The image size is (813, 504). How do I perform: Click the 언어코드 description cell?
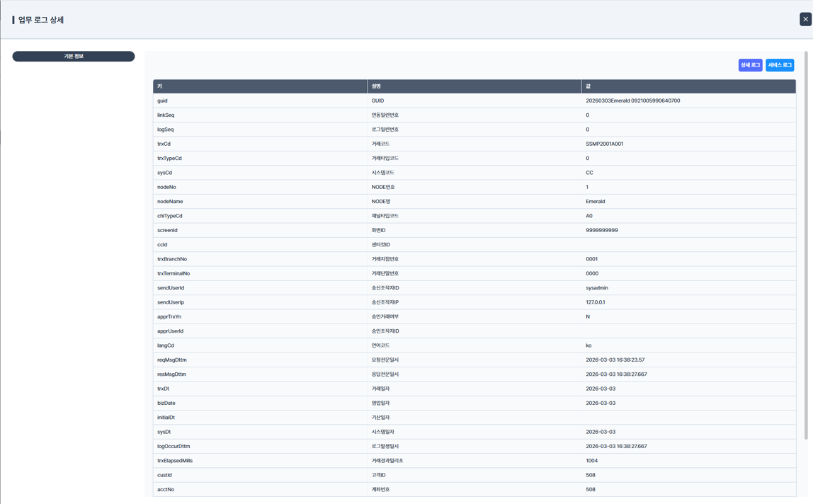click(474, 345)
